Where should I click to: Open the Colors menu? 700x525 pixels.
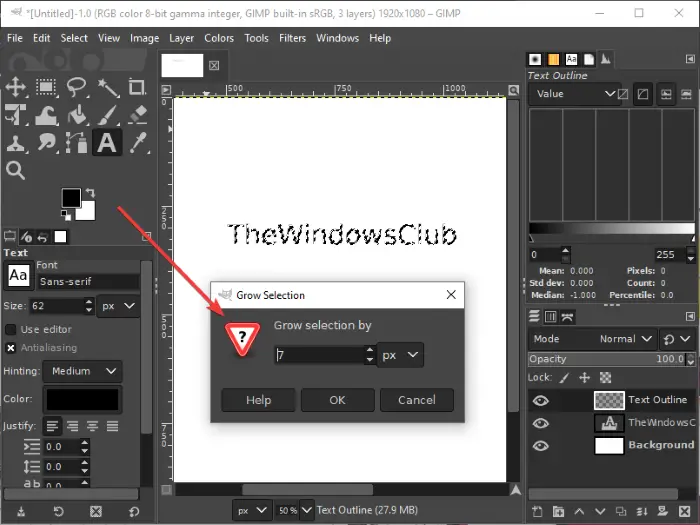(219, 38)
